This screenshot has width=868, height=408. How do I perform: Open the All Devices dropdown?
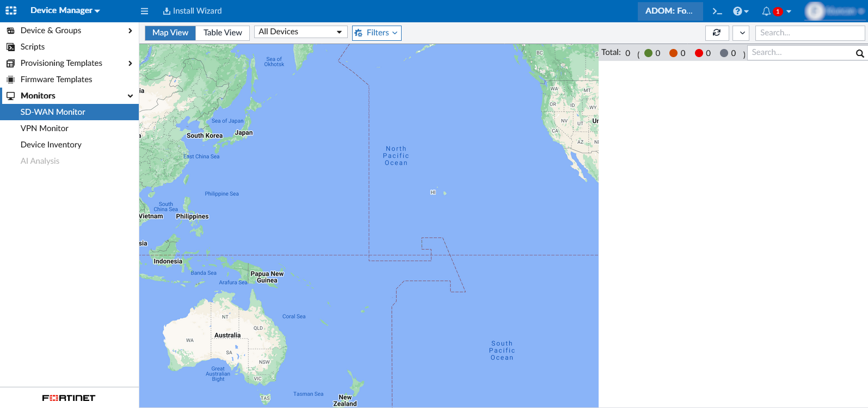point(301,32)
